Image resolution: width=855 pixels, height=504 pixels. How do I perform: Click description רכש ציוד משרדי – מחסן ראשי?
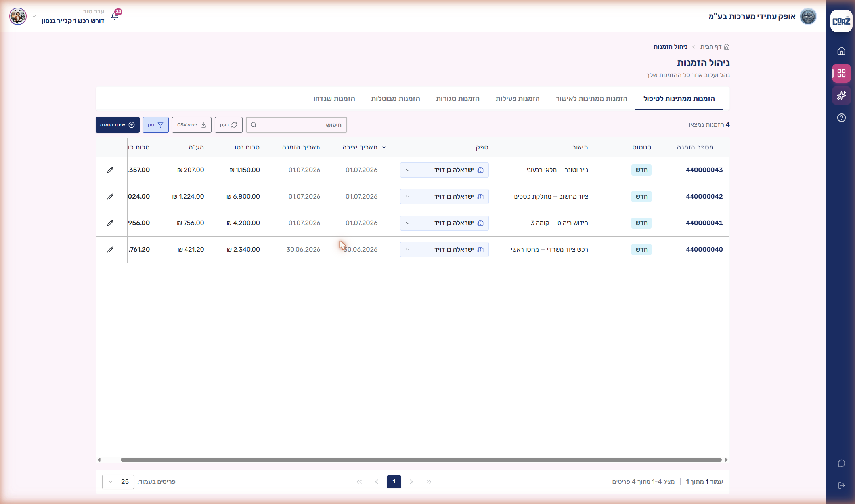549,250
